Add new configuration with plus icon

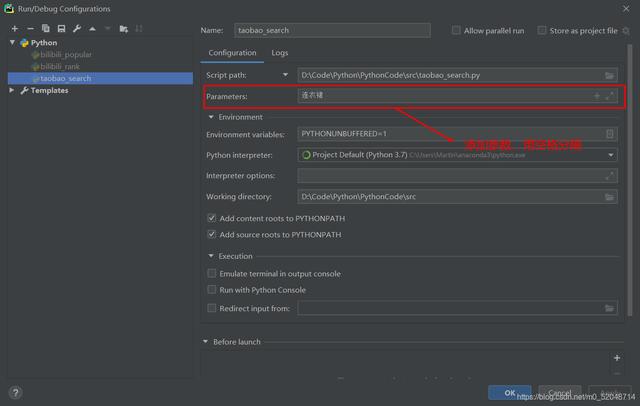[14, 28]
